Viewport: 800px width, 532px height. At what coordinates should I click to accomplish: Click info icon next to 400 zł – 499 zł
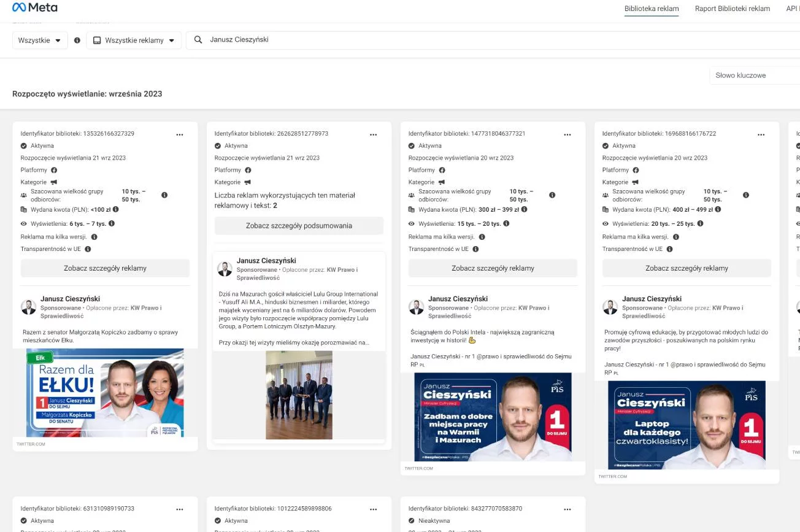point(718,209)
